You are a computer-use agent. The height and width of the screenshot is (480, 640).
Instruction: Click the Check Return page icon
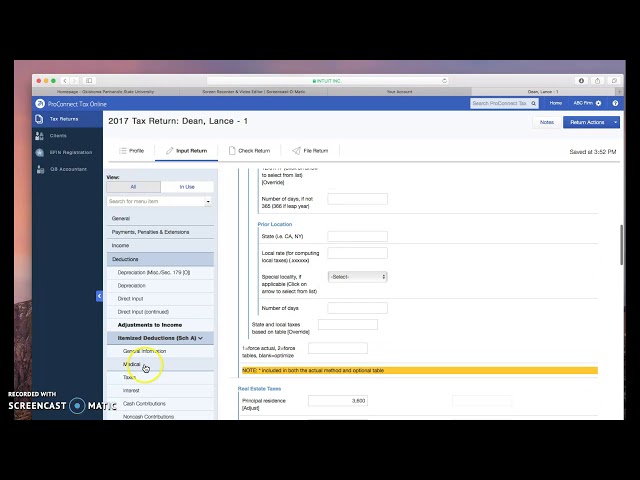[232, 151]
